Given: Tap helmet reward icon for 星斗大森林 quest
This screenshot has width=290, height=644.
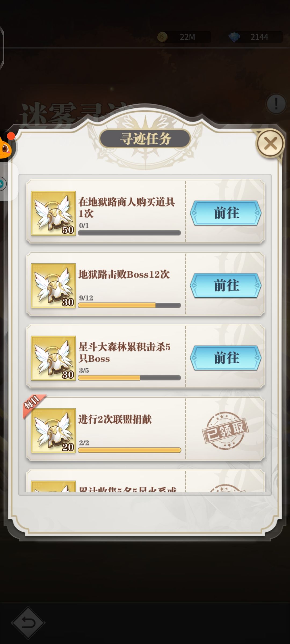Looking at the screenshot, I should tap(53, 358).
